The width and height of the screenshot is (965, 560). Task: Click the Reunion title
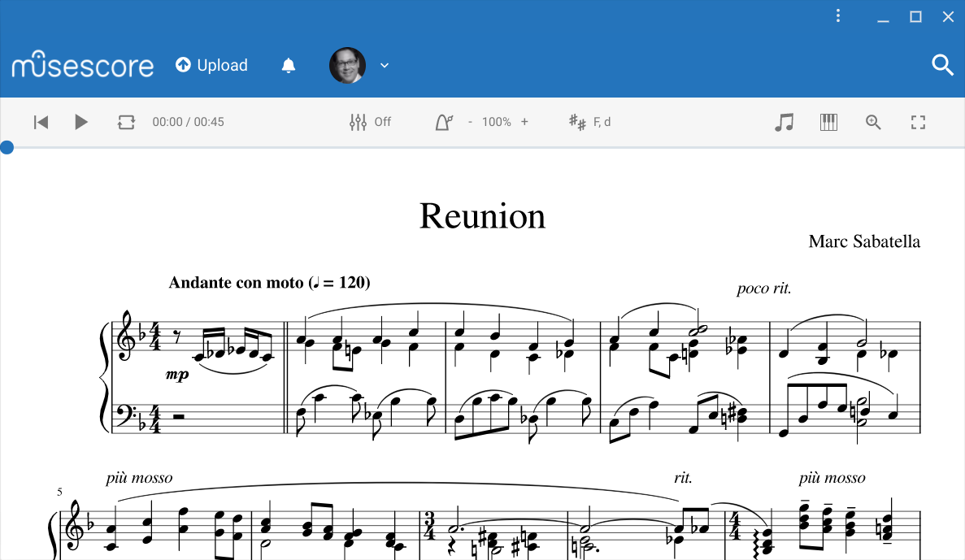[483, 216]
